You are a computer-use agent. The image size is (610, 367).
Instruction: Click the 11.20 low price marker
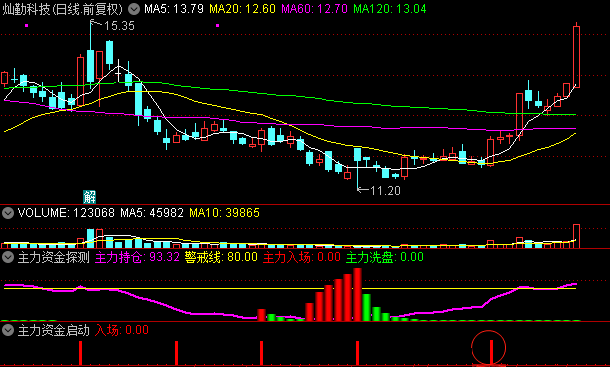coord(385,191)
